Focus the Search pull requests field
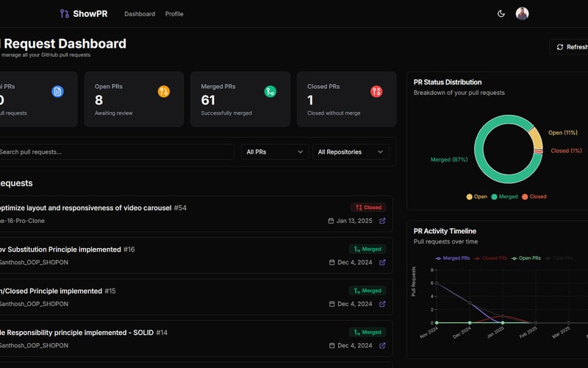Image resolution: width=588 pixels, height=368 pixels. point(115,152)
